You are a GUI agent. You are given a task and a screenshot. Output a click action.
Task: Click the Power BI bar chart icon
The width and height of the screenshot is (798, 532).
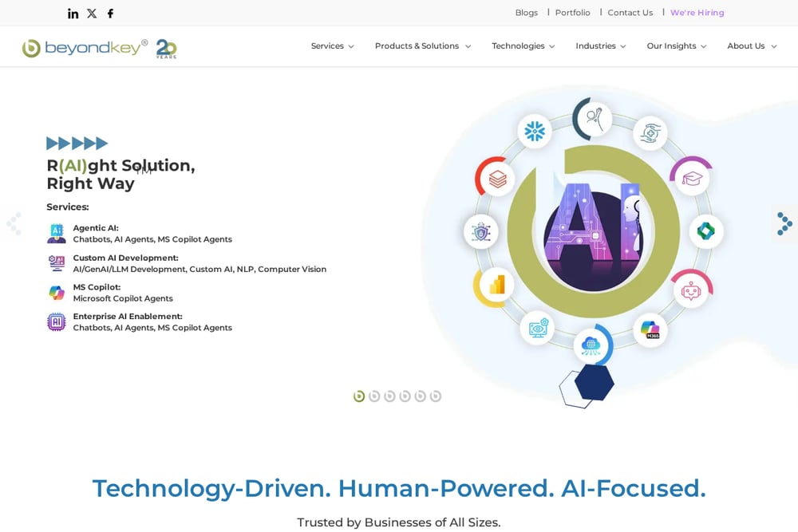(x=496, y=285)
